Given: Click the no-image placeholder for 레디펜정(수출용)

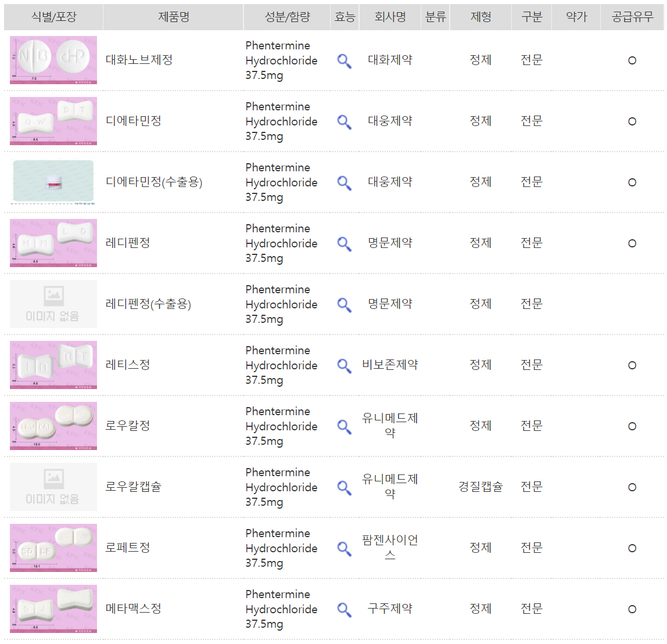Looking at the screenshot, I should (x=53, y=304).
